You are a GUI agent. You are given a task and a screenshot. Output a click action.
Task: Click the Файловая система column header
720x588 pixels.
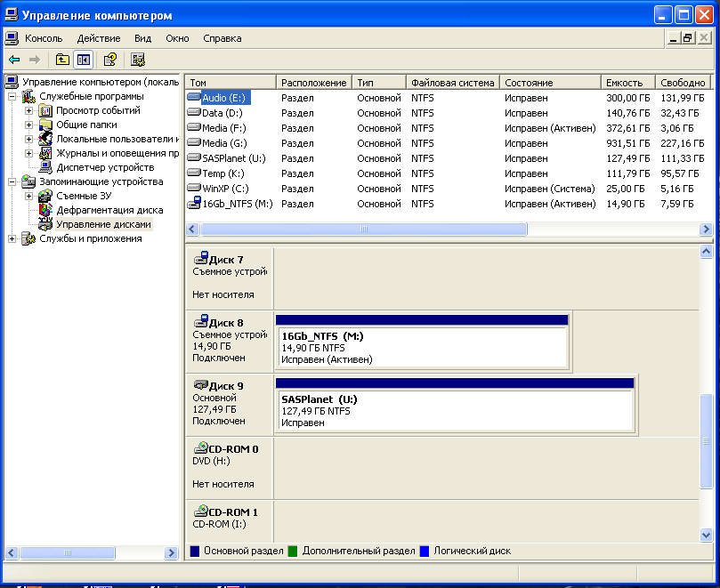(452, 83)
